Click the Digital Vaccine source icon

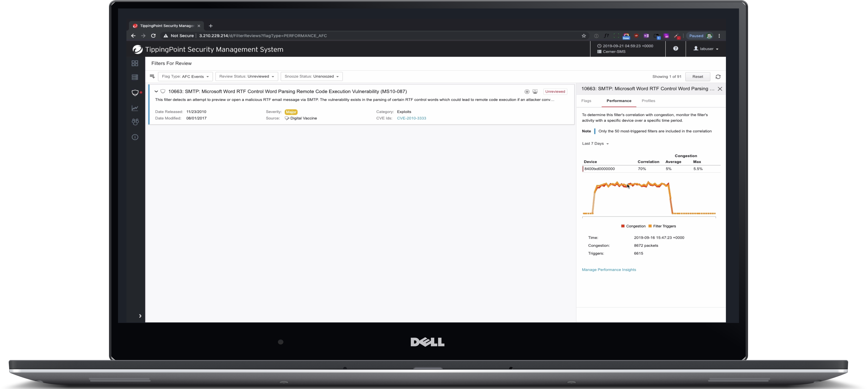tap(287, 118)
